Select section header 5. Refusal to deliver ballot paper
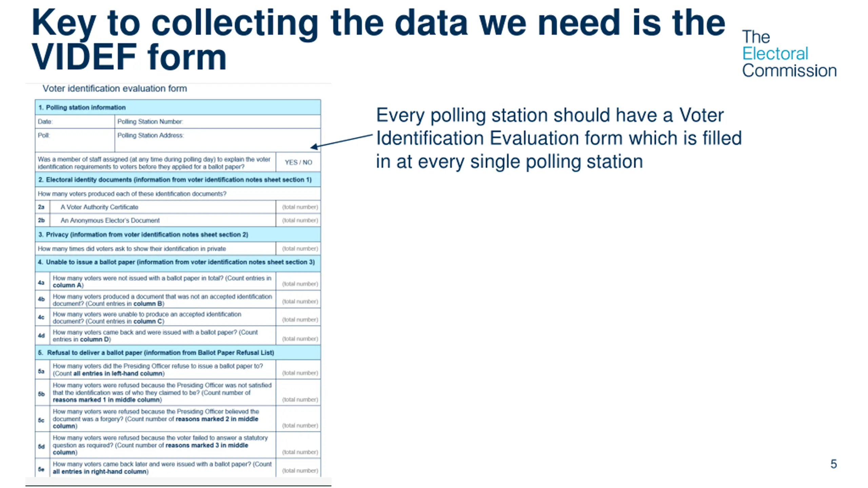 (178, 352)
